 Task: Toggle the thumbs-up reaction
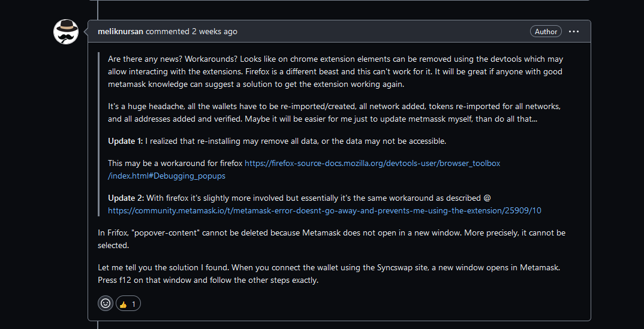point(128,304)
